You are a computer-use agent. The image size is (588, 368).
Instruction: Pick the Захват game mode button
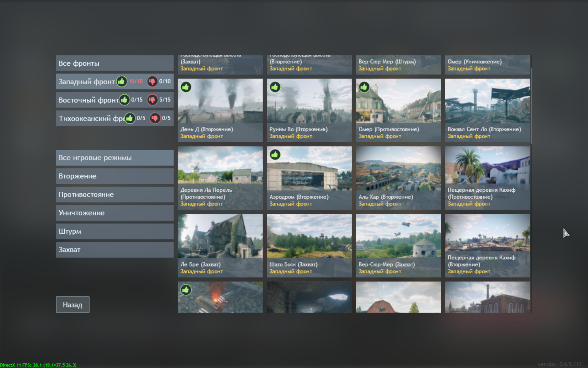click(115, 250)
